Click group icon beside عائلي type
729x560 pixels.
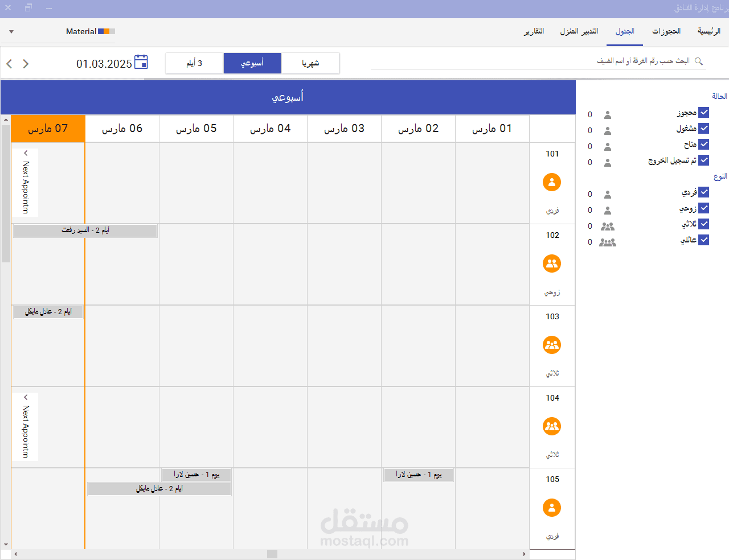tap(608, 242)
